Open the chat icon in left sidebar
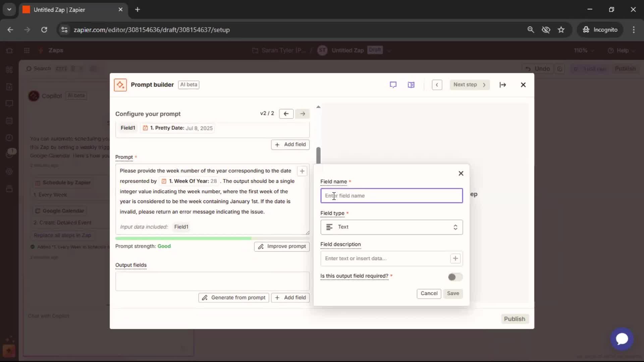644x362 pixels. [9, 104]
